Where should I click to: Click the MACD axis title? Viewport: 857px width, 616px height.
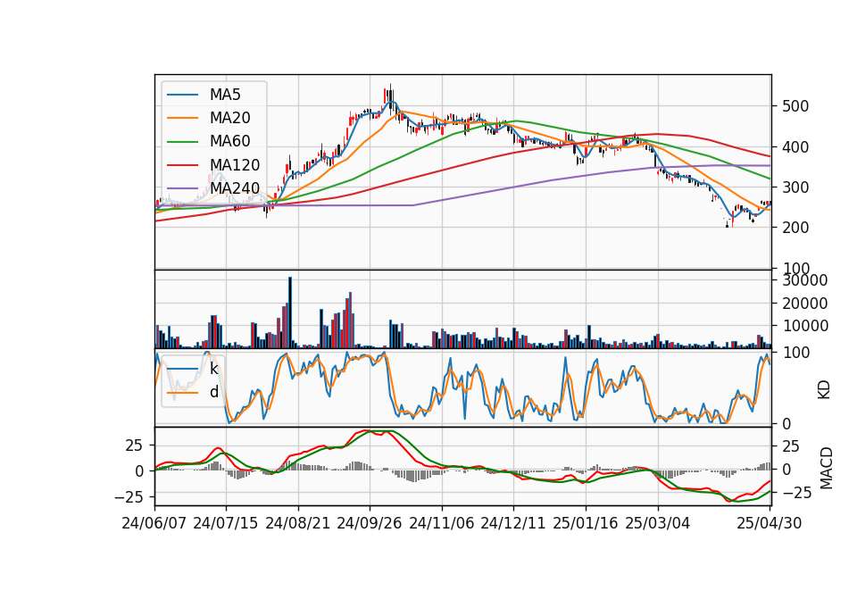827,468
